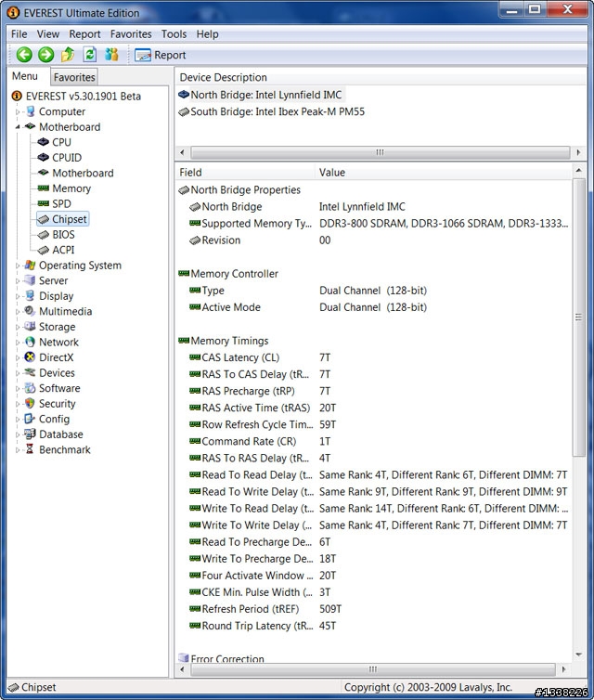Select the CPUID tree icon
The image size is (594, 700).
44,157
